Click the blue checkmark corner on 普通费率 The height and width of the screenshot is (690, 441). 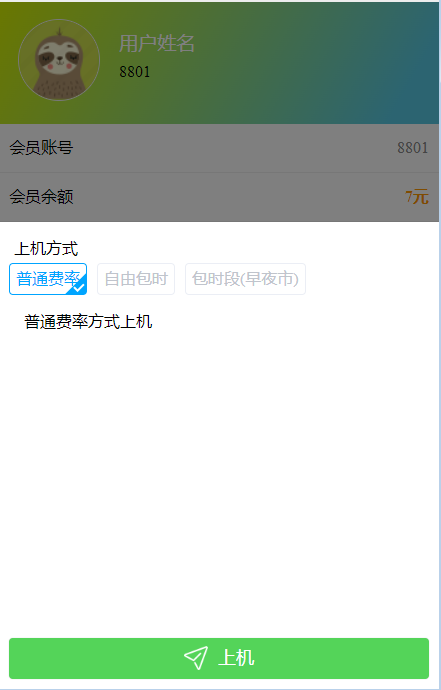pos(78,287)
